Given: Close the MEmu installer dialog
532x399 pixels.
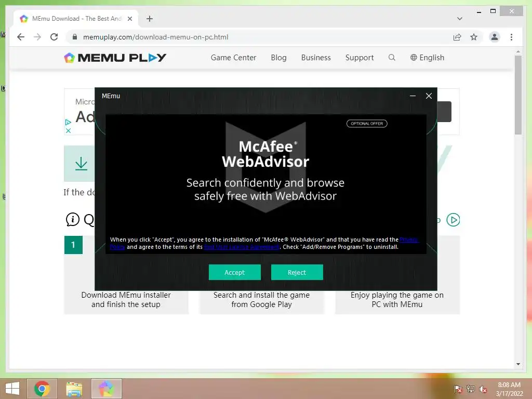Looking at the screenshot, I should pos(429,96).
